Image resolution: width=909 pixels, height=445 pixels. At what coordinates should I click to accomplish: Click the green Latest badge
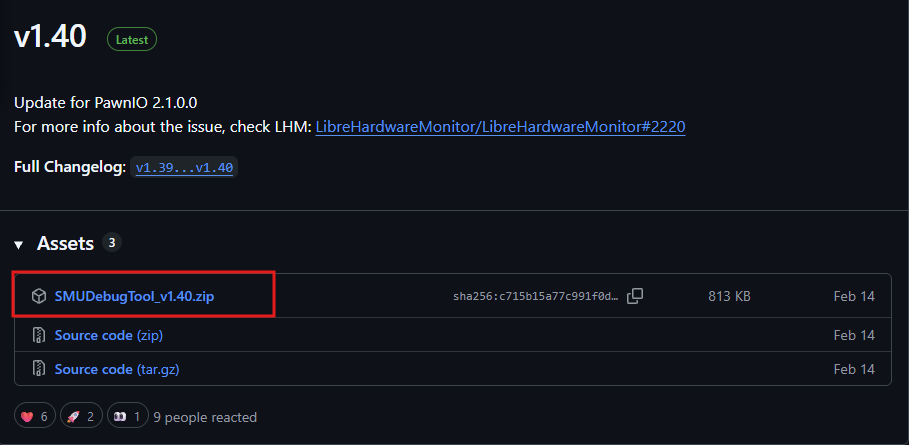(132, 39)
